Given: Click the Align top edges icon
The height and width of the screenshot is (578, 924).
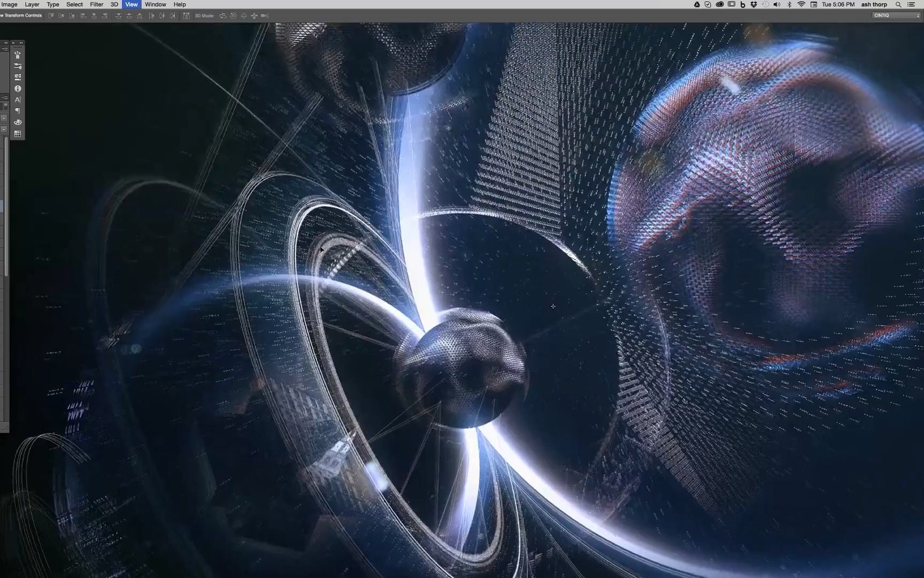Looking at the screenshot, I should coord(51,16).
